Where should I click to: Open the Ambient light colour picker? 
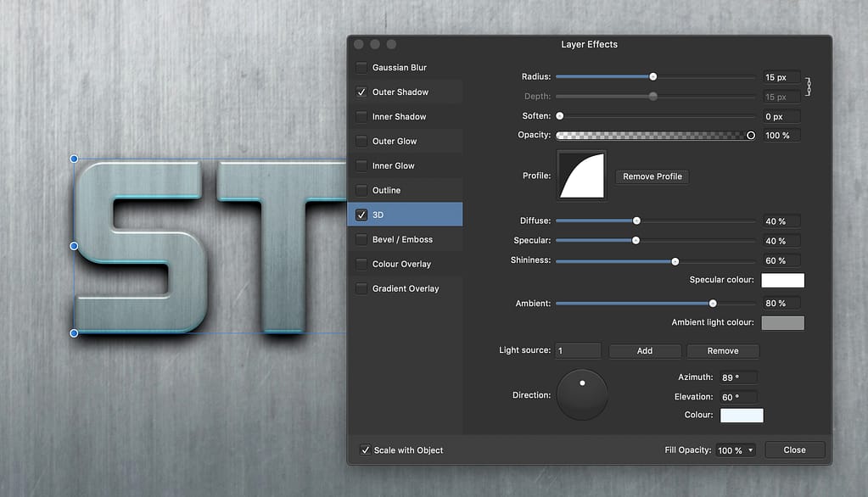point(782,322)
